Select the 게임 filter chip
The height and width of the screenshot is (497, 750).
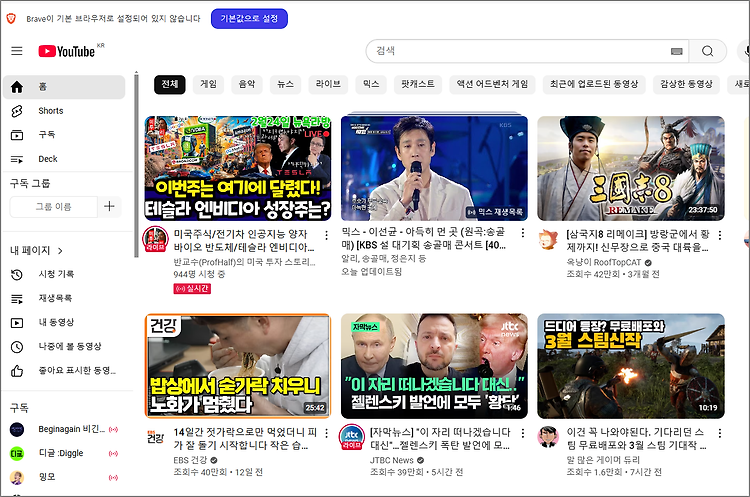208,84
